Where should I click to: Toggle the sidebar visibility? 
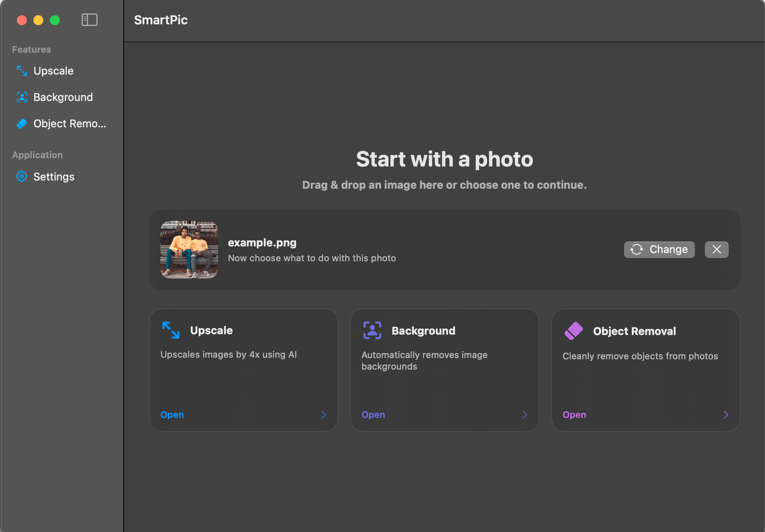(89, 20)
